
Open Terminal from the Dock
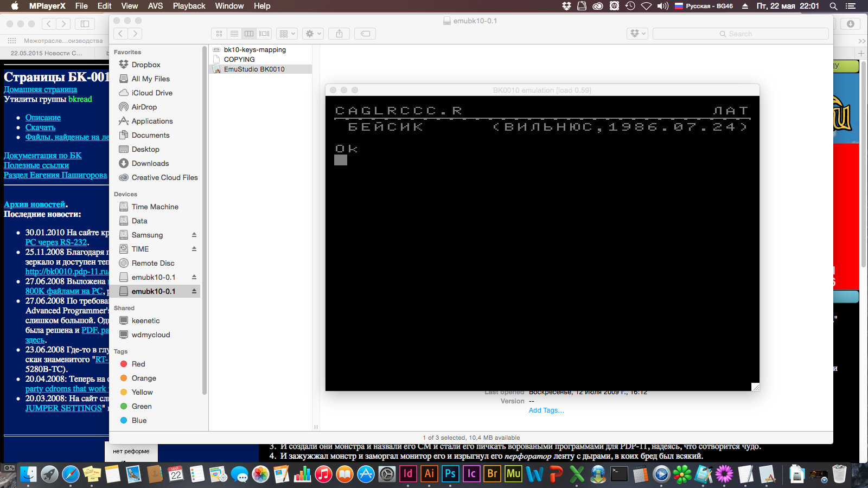click(x=619, y=474)
